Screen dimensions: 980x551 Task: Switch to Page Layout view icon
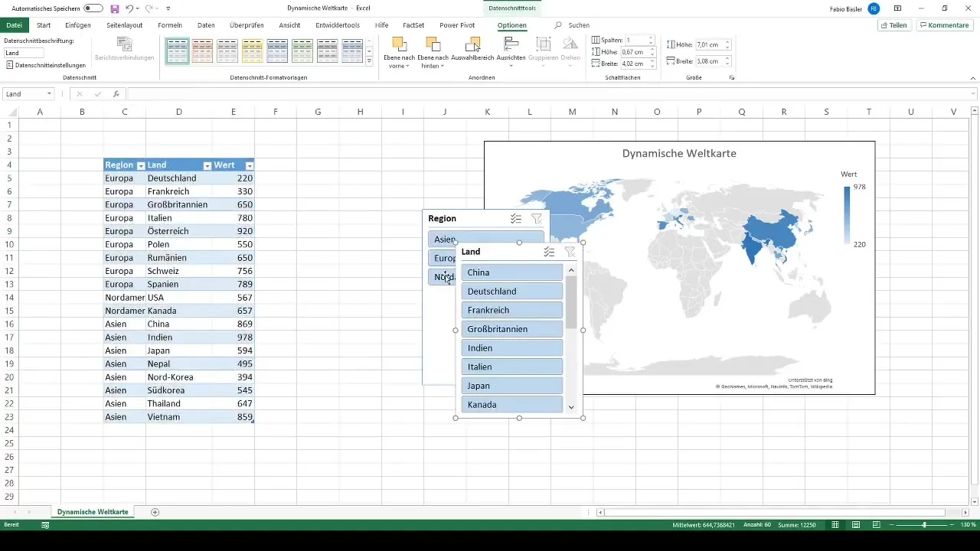855,525
